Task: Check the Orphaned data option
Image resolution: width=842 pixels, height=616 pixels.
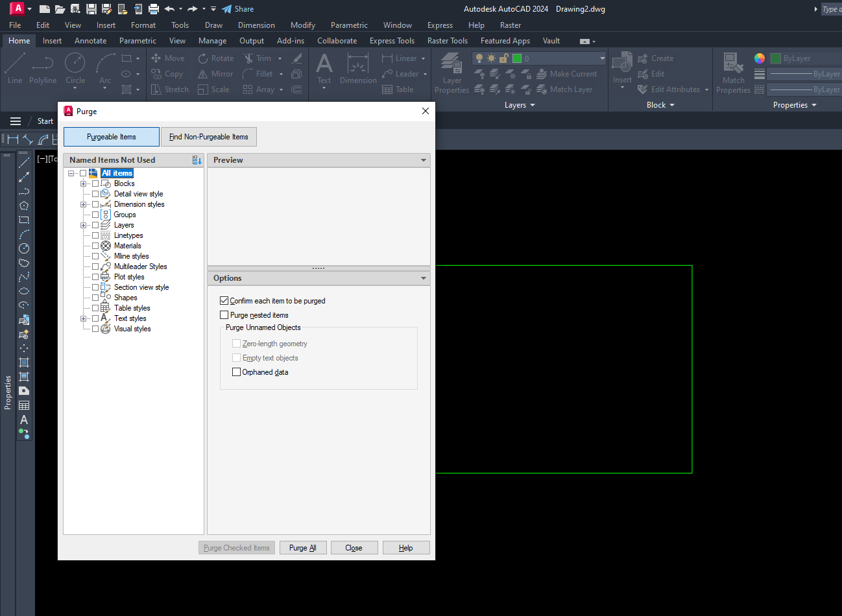Action: 237,372
